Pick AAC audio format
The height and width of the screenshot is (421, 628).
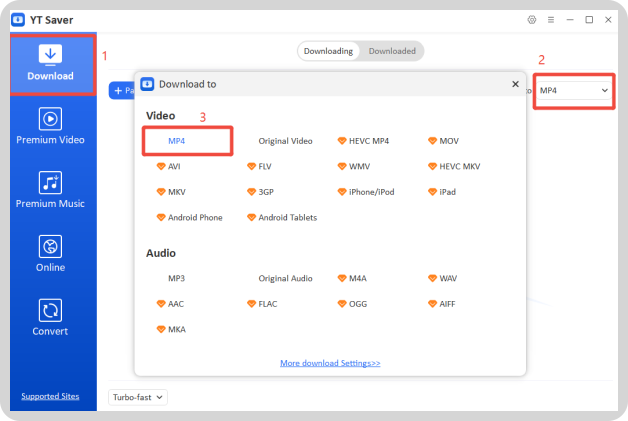170,304
